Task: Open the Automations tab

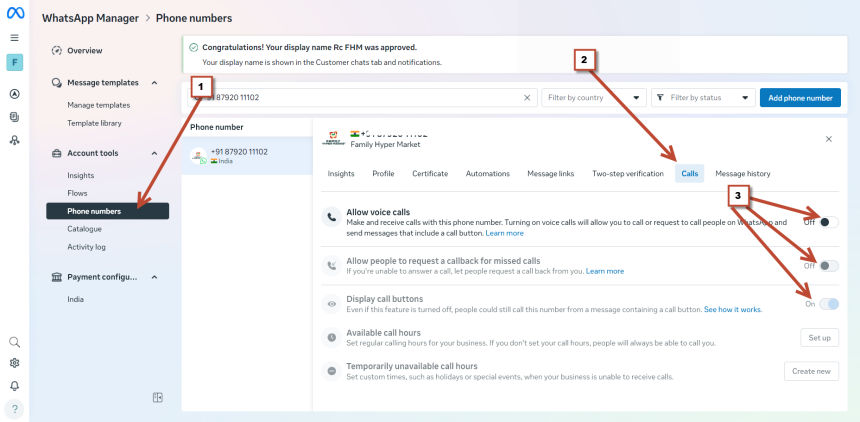Action: [x=488, y=173]
